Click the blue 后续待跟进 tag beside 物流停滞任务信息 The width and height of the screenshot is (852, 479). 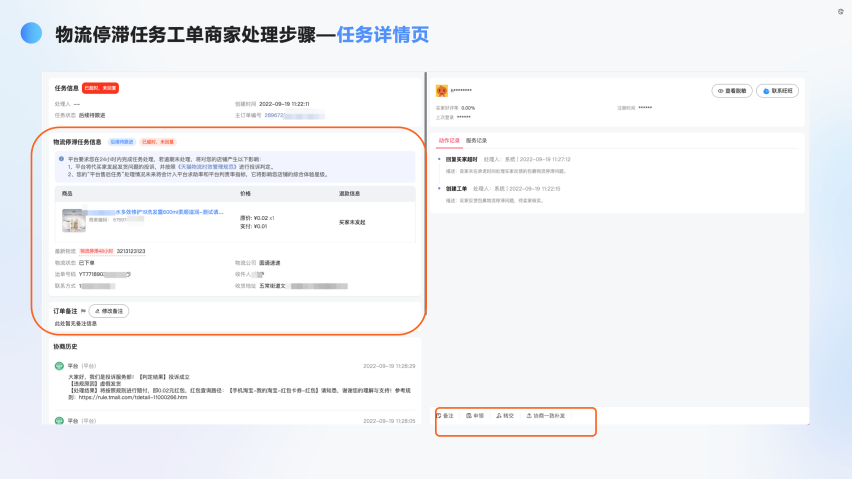(x=122, y=142)
